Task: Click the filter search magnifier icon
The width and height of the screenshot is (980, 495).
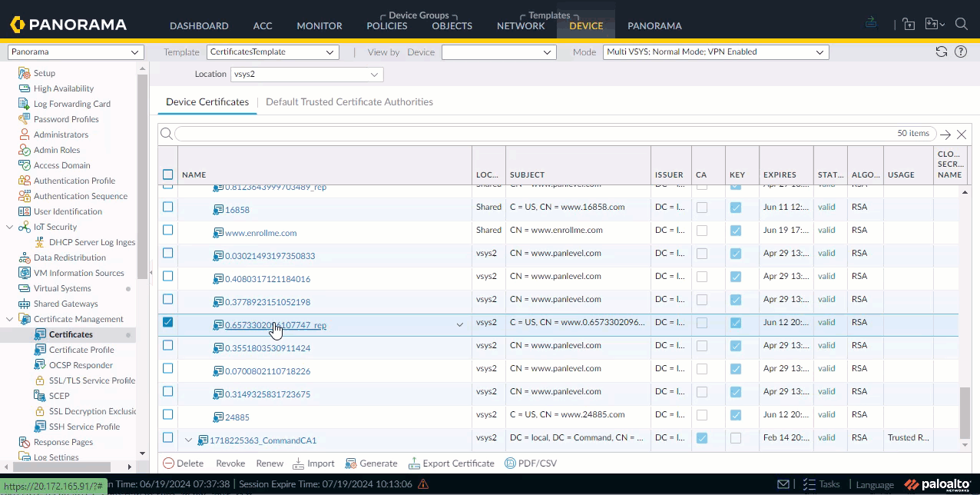Action: coord(166,134)
